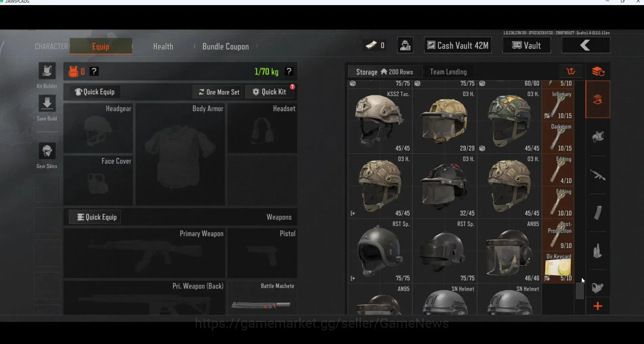644x344 pixels.
Task: Select the Darkroom key 10/15
Action: click(558, 137)
